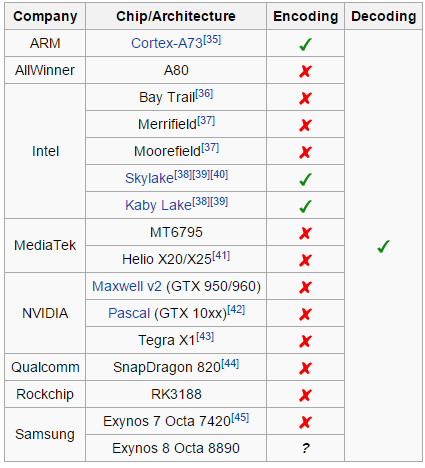The height and width of the screenshot is (468, 425).
Task: Select the NVIDIA company cell
Action: tap(45, 313)
